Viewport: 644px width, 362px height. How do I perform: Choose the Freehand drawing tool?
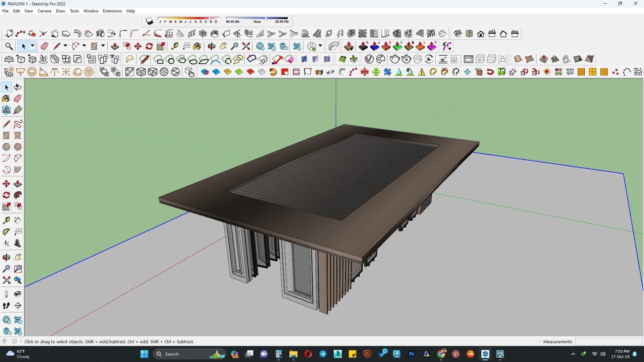coord(18,124)
